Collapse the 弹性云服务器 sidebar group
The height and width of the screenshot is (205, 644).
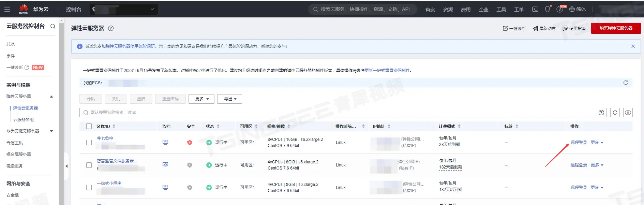click(51, 97)
